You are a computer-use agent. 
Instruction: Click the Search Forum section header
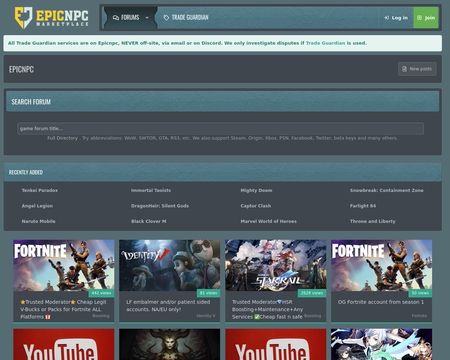pos(223,102)
